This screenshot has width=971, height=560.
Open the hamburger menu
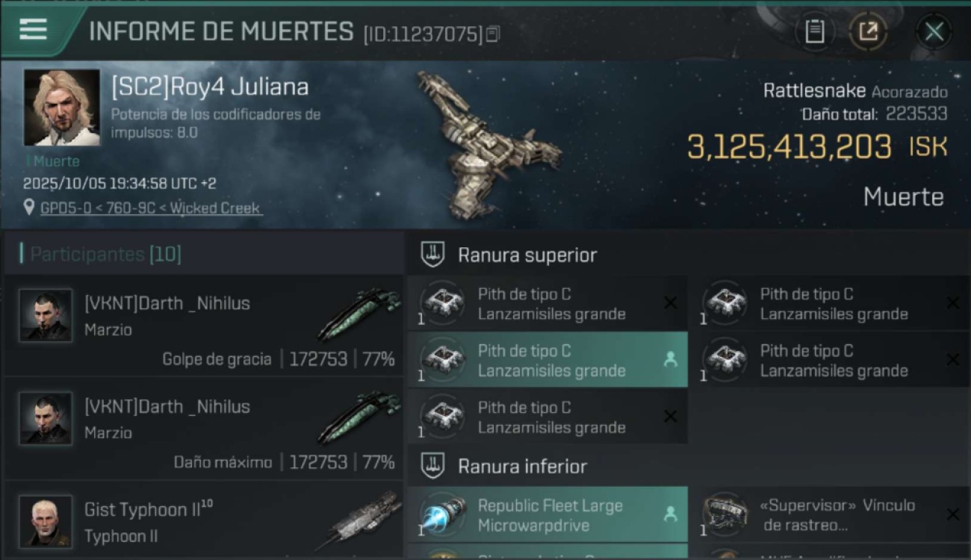34,30
